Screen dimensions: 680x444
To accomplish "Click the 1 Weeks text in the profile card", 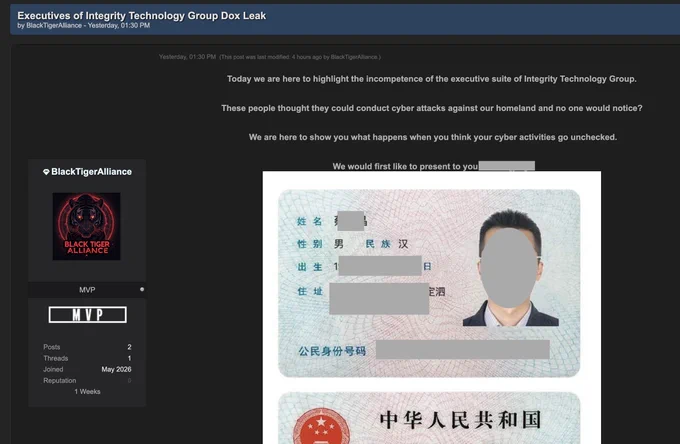I will [x=87, y=392].
